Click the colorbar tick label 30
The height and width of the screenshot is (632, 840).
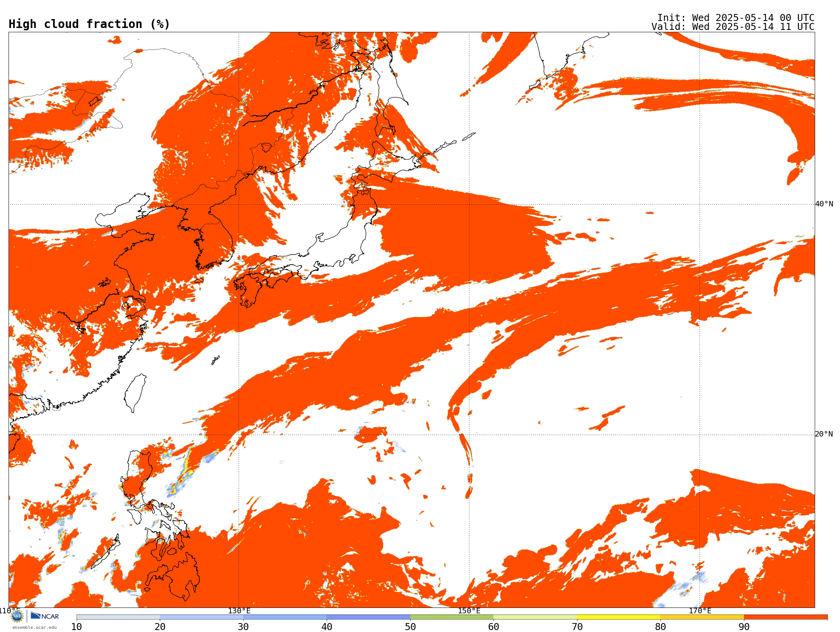[243, 627]
